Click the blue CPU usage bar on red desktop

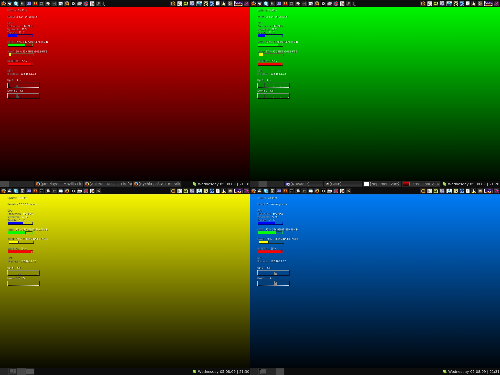pos(20,35)
